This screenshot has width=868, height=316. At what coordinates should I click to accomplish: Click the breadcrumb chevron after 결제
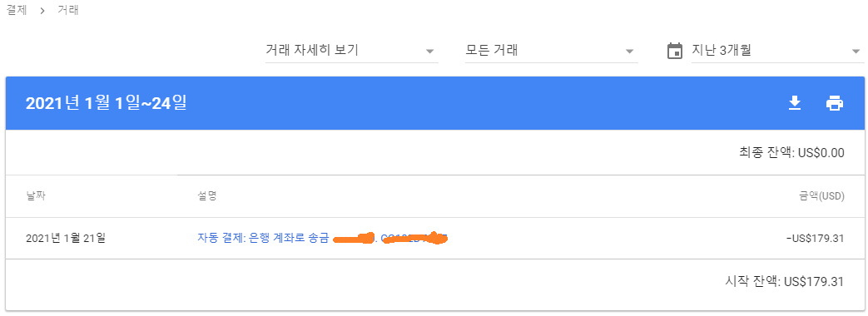[42, 11]
